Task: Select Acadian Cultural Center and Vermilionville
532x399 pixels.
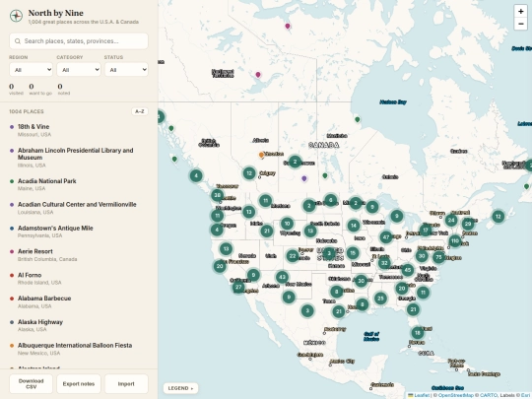Action: pos(79,208)
